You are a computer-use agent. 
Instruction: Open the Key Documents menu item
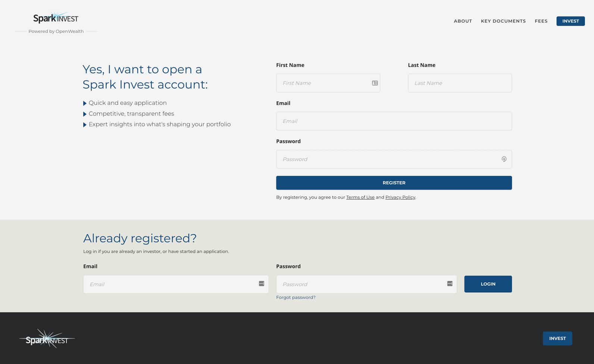tap(503, 21)
